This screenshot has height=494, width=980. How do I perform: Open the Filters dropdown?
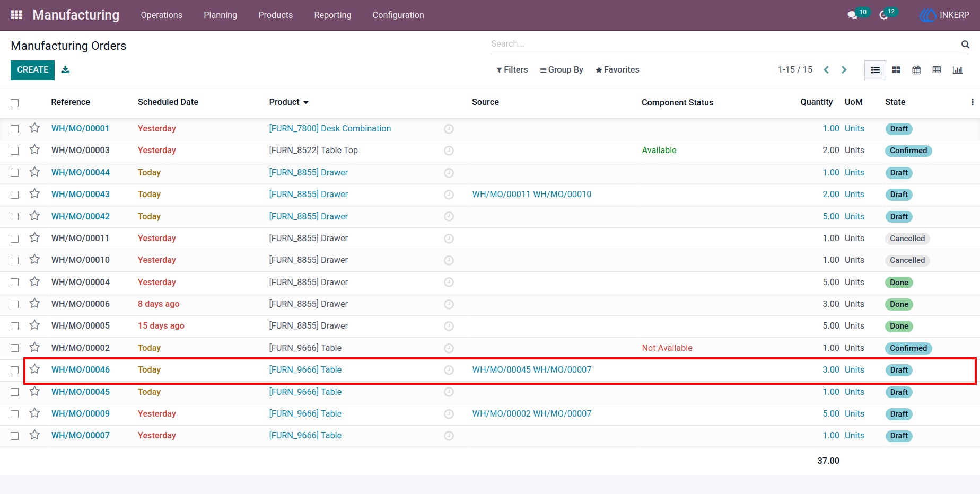pyautogui.click(x=512, y=70)
